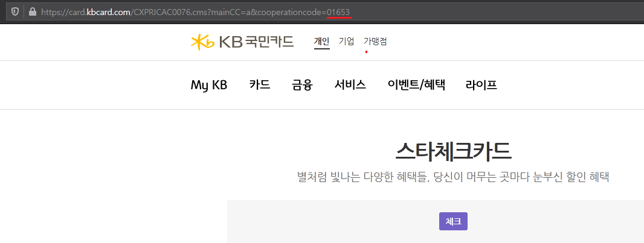This screenshot has width=644, height=243.
Task: Click the tracking protection shield icon
Action: (x=15, y=12)
